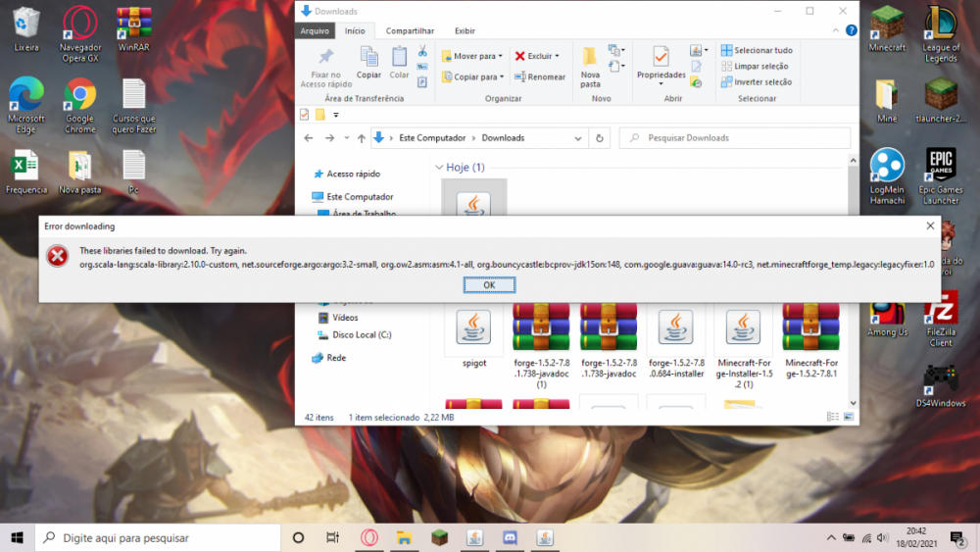The width and height of the screenshot is (980, 552).
Task: Switch to the Compartilhar ribbon tab
Action: [410, 30]
